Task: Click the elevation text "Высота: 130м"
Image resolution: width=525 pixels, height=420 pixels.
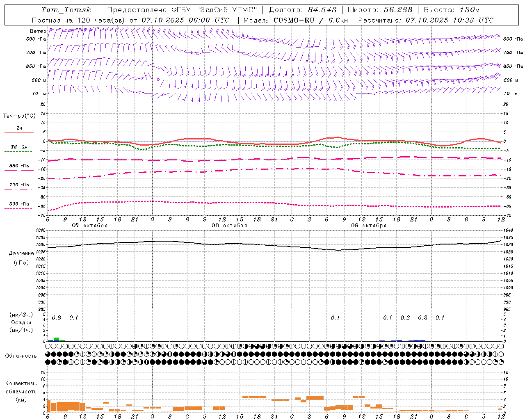Action: click(452, 10)
